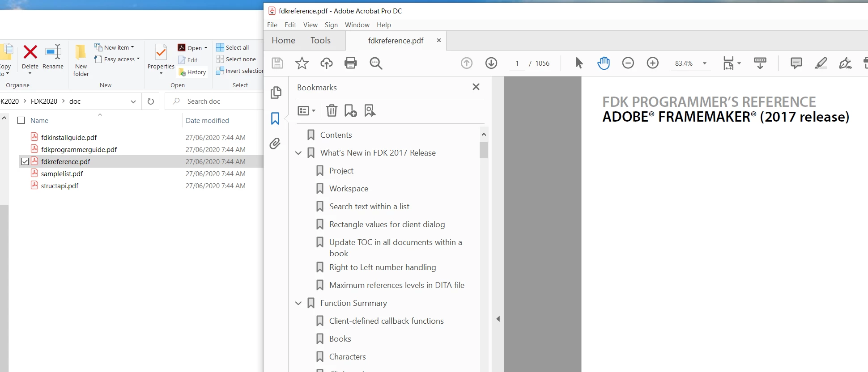Click the Fit page scroll mode icon

tap(728, 63)
